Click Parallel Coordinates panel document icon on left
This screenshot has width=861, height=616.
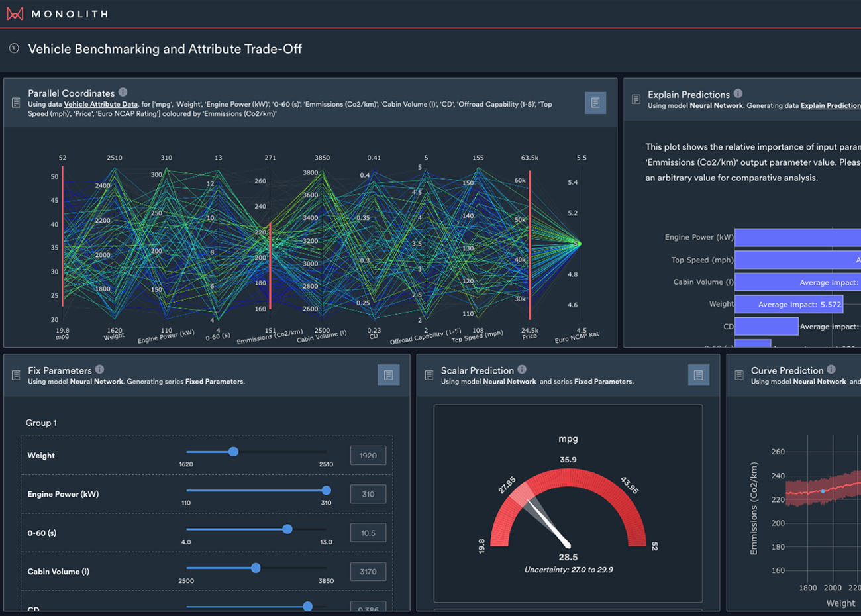16,103
